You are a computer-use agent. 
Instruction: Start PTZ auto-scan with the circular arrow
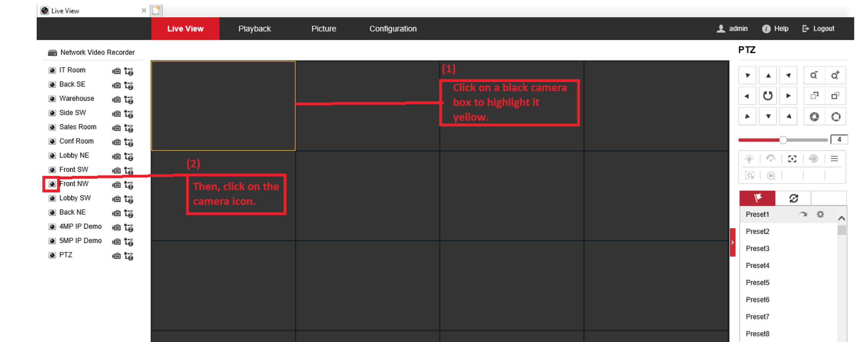point(768,96)
